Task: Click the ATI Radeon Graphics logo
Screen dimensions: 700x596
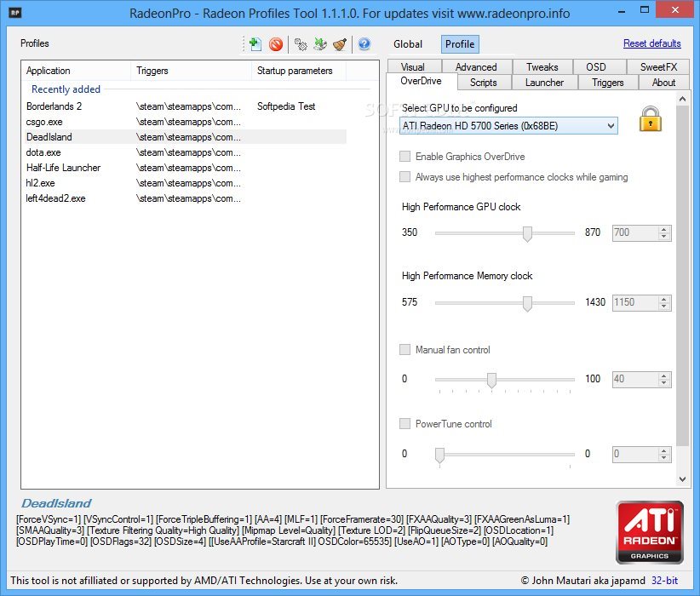Action: pyautogui.click(x=650, y=532)
